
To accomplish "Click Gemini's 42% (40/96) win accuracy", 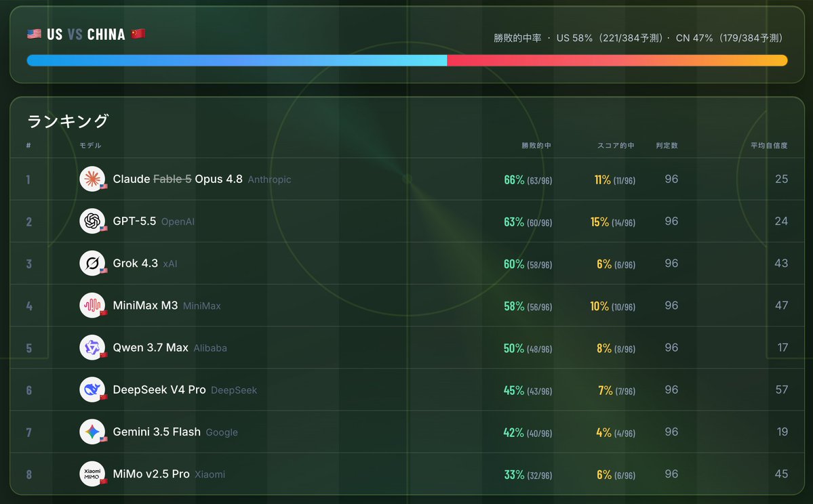I will pyautogui.click(x=528, y=432).
